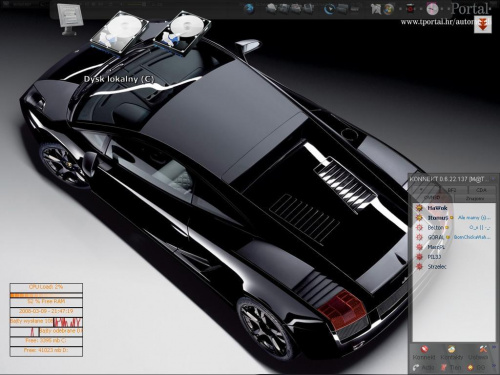
Task: Click Hawok's yellow status icon
Action: click(419, 208)
